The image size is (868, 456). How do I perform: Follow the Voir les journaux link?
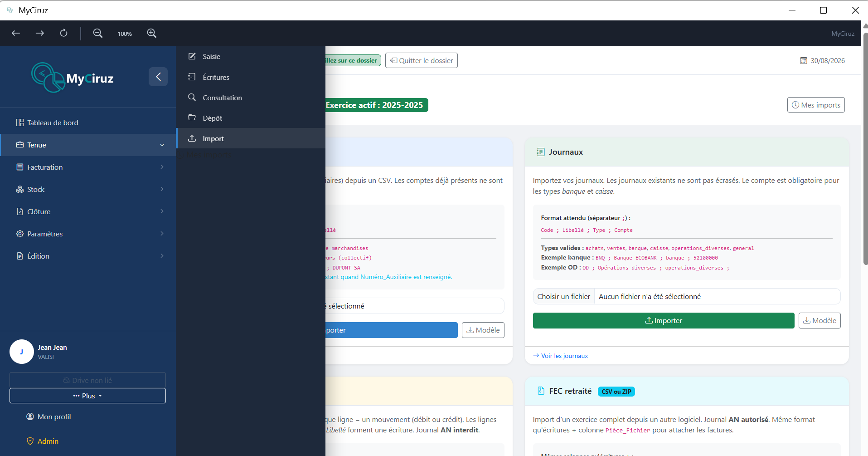561,356
